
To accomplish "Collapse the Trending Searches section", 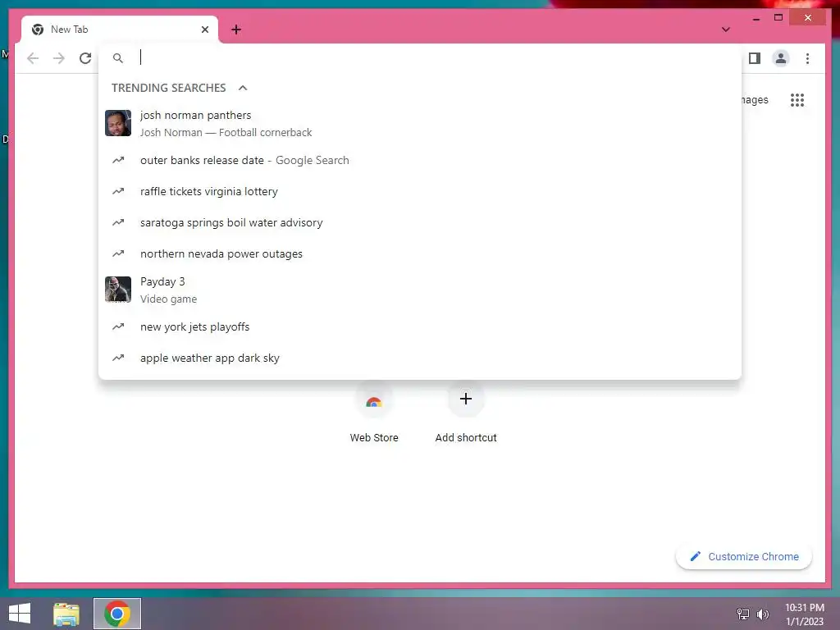I will (243, 88).
